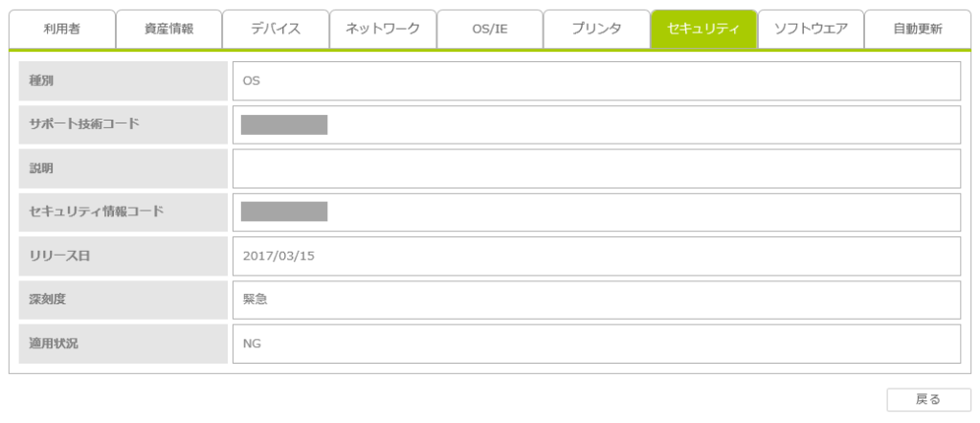Click the 適用状況 row label

coord(122,344)
